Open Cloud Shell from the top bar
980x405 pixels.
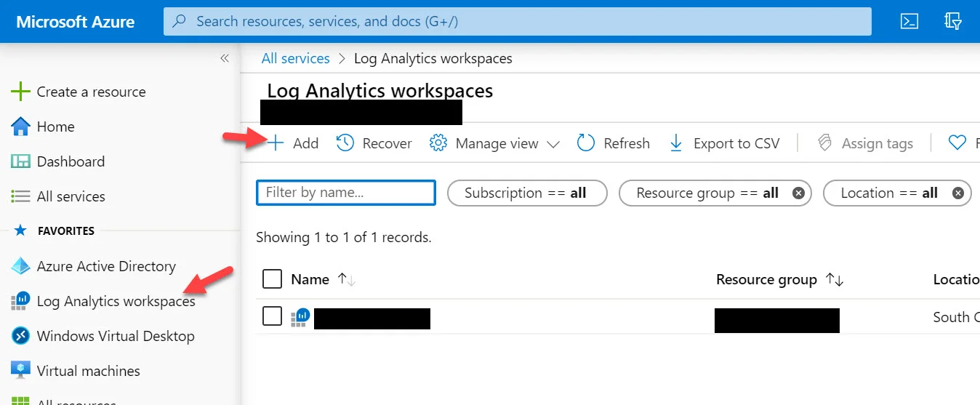click(909, 21)
